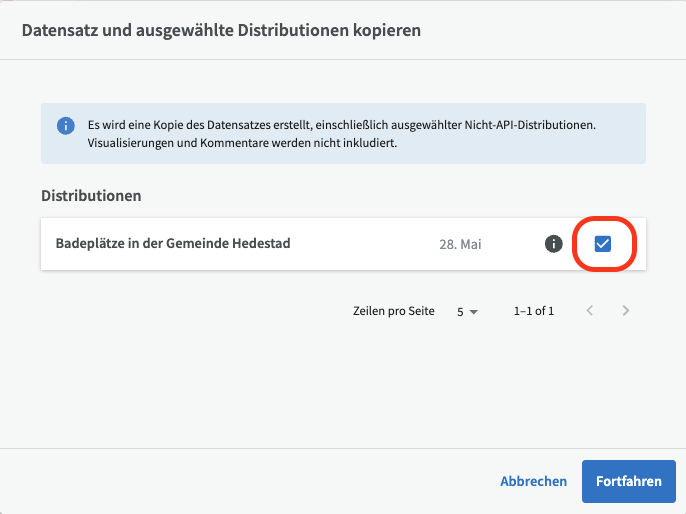
Task: Select the Badeplätze in der Gemeinde Hedestad title
Action: (173, 243)
